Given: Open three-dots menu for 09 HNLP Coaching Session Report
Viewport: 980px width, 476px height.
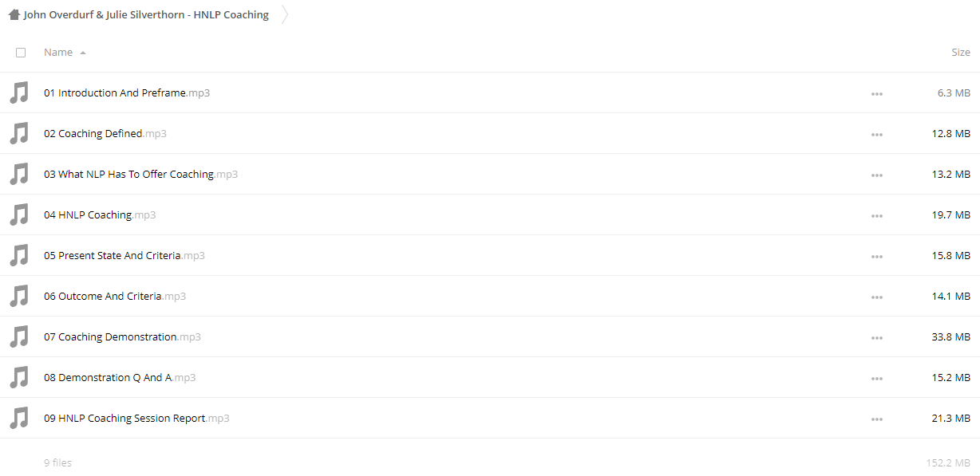Looking at the screenshot, I should pyautogui.click(x=877, y=419).
